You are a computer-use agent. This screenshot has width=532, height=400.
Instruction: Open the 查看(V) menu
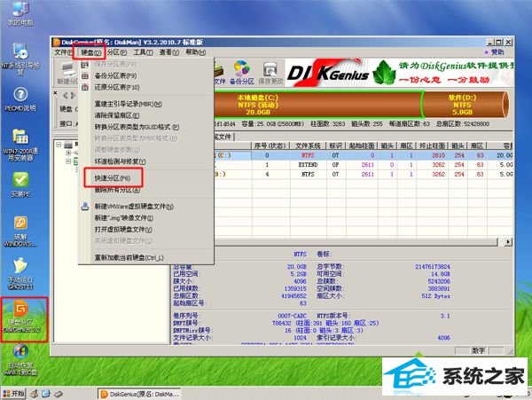(x=169, y=52)
